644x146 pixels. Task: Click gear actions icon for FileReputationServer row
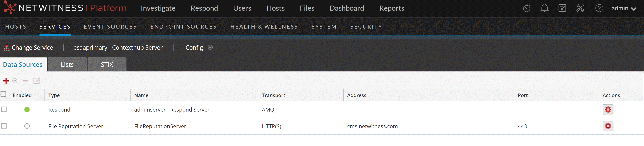608,126
